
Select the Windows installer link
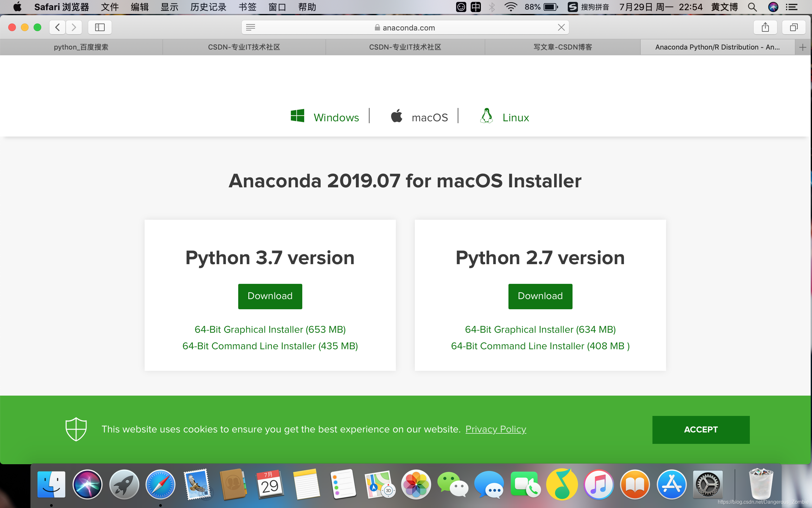tap(336, 117)
